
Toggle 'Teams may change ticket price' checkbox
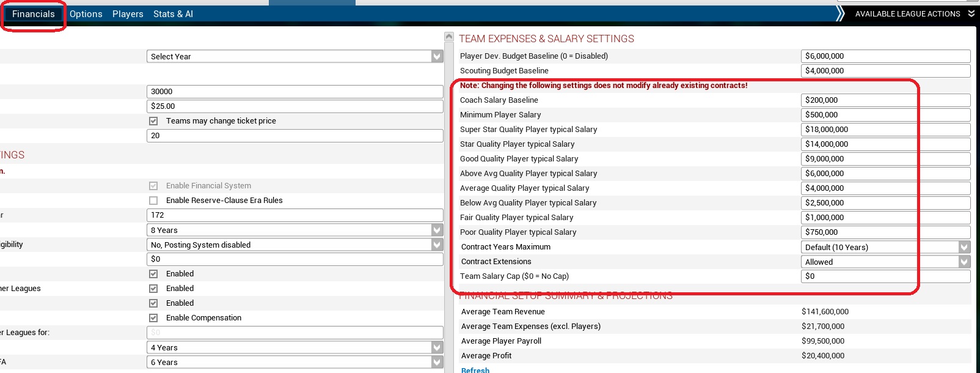[153, 121]
